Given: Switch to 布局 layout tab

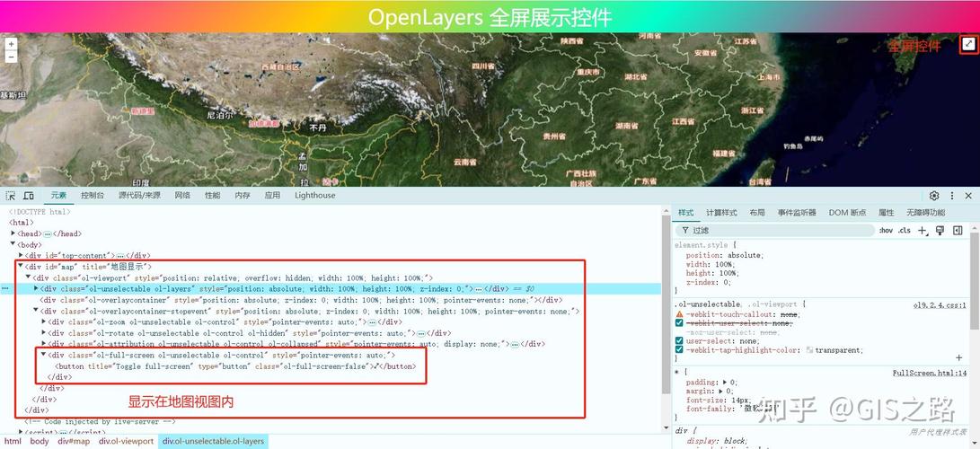Looking at the screenshot, I should click(757, 213).
